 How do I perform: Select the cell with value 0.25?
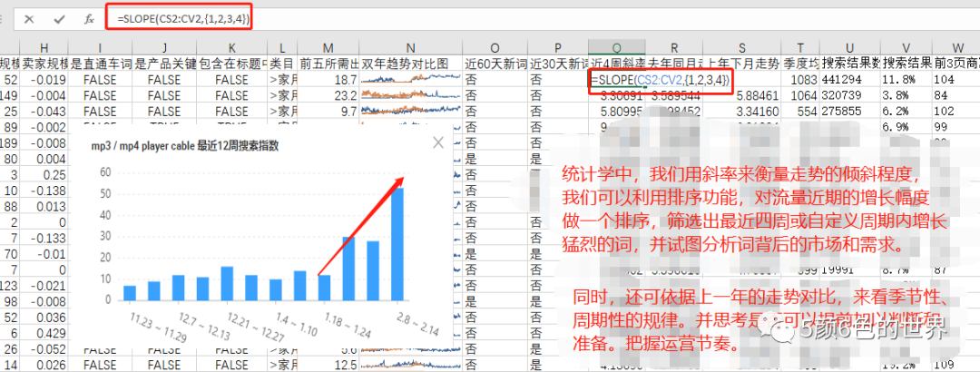click(44, 174)
